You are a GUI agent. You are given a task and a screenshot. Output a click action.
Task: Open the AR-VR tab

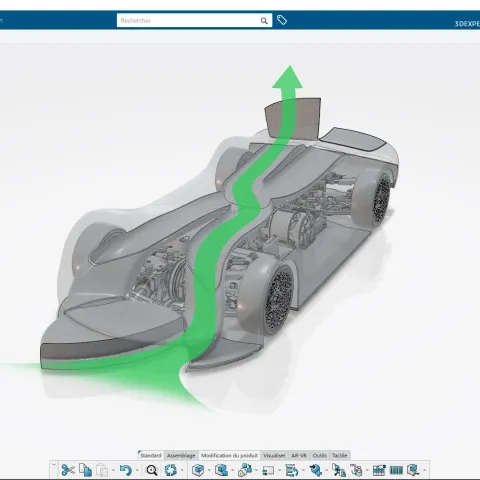299,455
